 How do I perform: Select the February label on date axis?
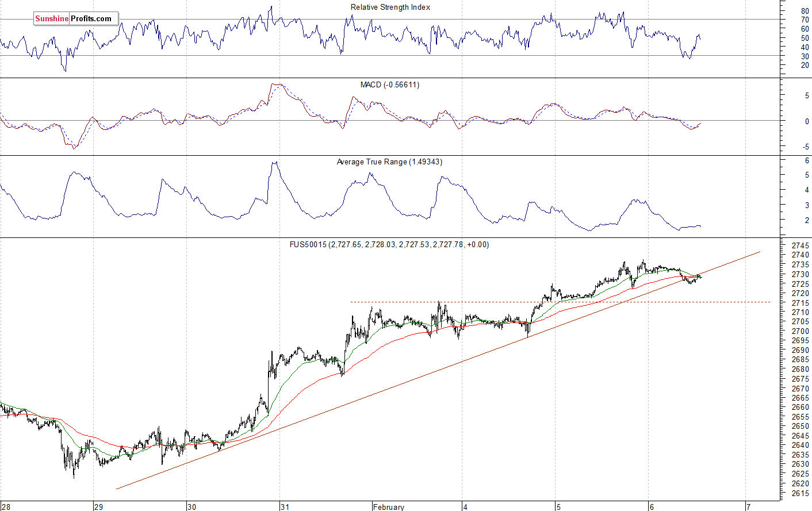388,507
